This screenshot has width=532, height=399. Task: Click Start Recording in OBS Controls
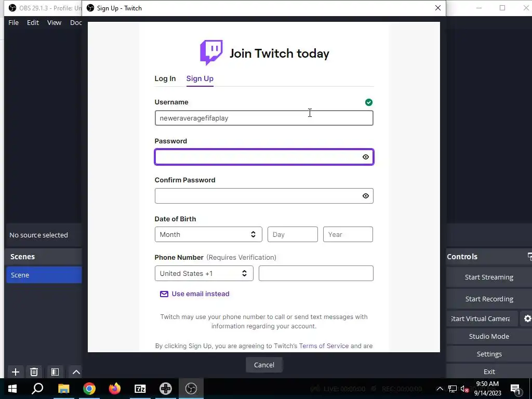[x=489, y=299]
